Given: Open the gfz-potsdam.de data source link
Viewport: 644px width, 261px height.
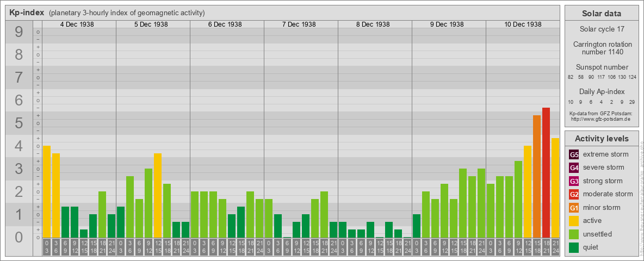Looking at the screenshot, I should tap(602, 119).
